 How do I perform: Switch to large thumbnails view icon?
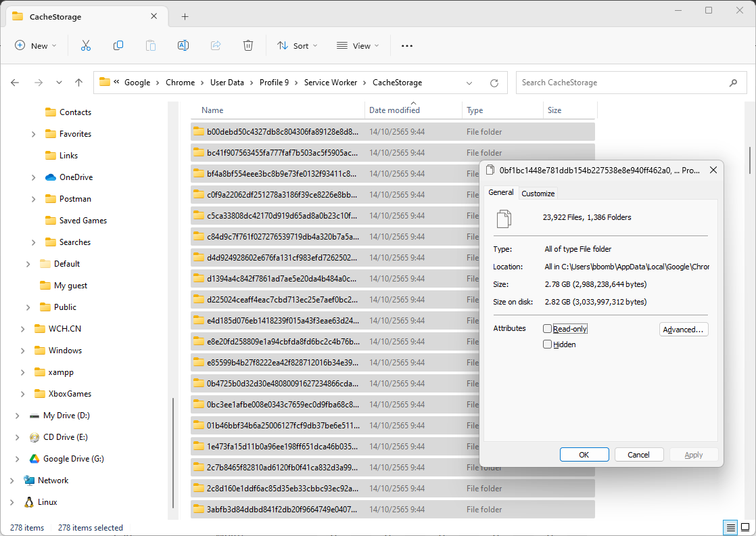pyautogui.click(x=745, y=527)
